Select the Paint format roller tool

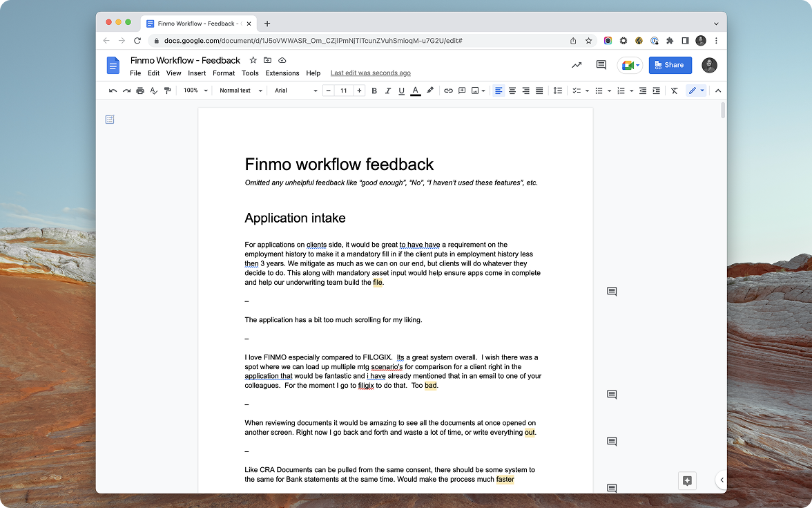[167, 91]
